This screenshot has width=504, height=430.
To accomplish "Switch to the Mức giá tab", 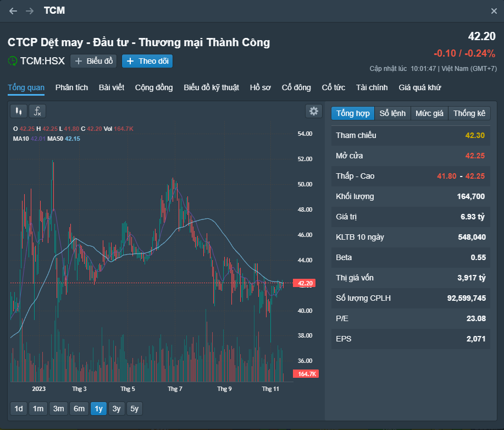I will pos(429,113).
